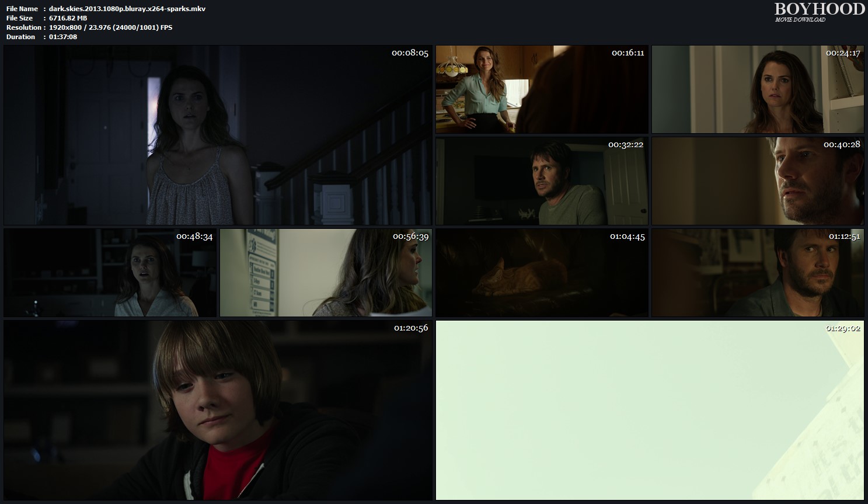Click the BOYHOOD logo text
The height and width of the screenshot is (504, 868).
[820, 9]
